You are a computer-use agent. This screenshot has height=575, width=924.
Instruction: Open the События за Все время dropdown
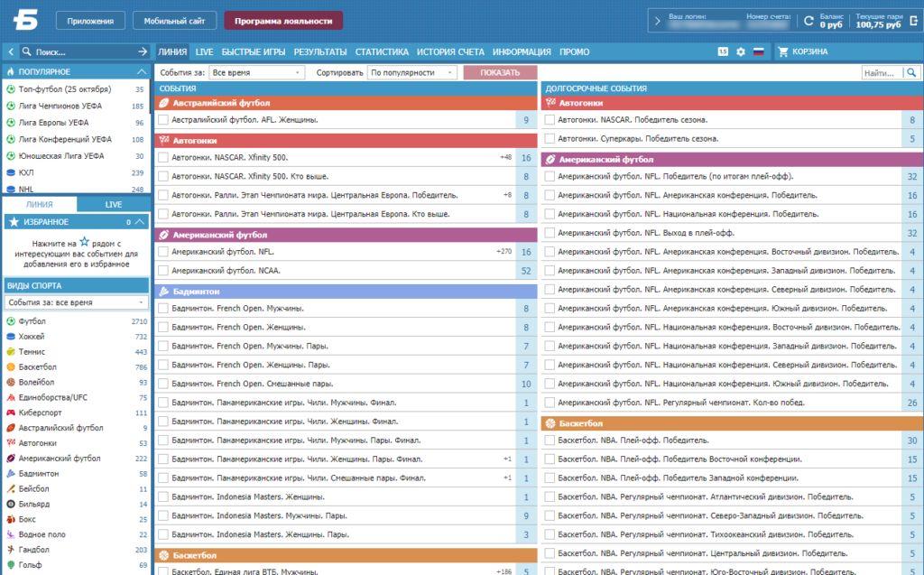coord(256,72)
